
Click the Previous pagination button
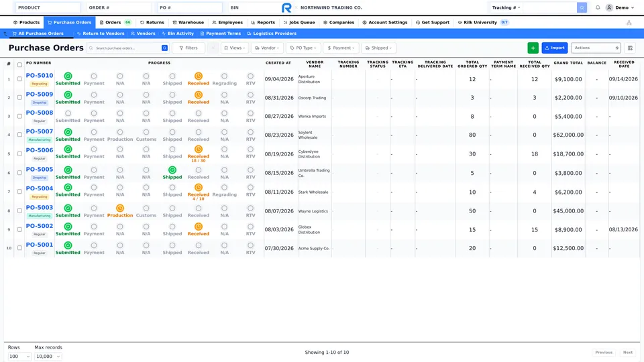point(604,352)
